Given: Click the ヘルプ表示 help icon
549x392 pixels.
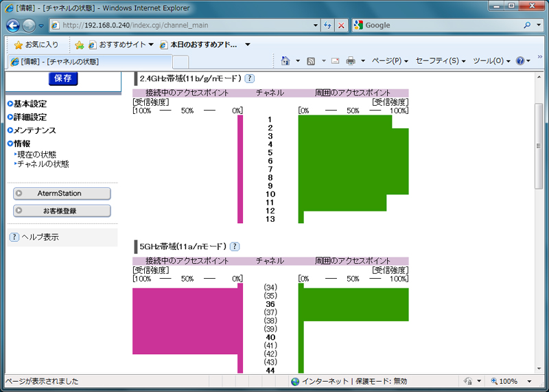Looking at the screenshot, I should tap(14, 237).
